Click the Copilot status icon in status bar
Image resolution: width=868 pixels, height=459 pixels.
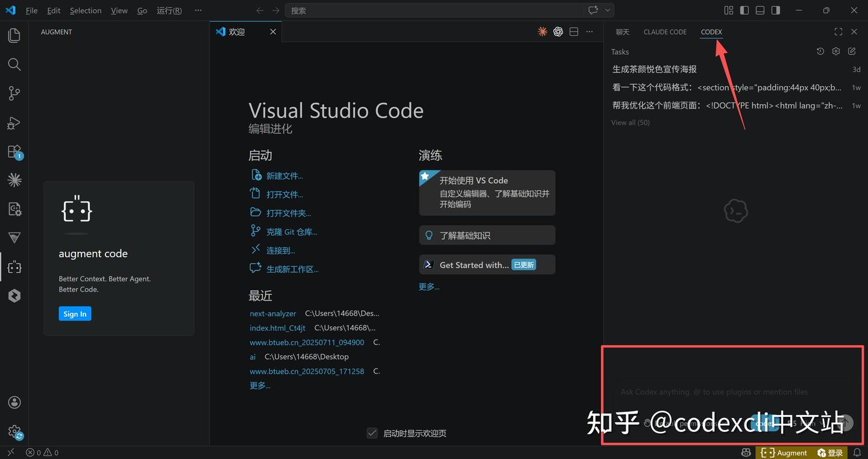click(746, 452)
